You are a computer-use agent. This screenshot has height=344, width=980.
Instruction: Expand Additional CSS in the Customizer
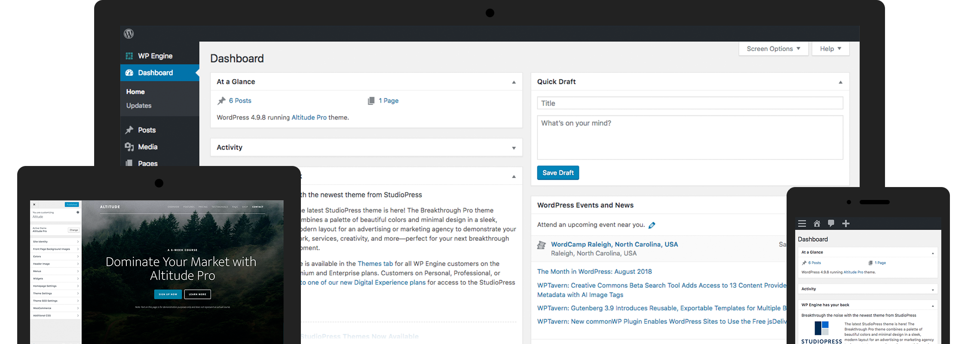tap(56, 315)
